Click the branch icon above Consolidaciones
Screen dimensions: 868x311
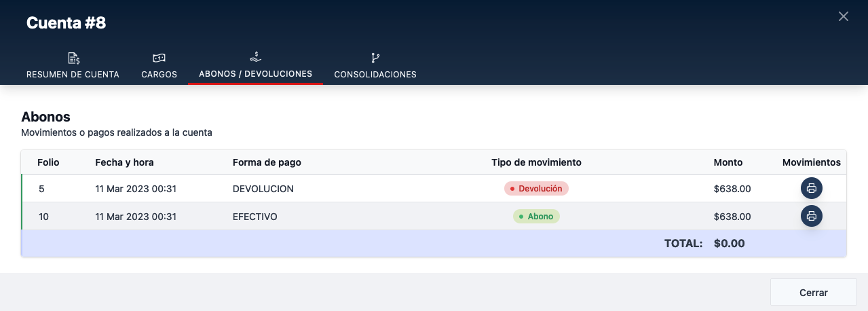[375, 58]
